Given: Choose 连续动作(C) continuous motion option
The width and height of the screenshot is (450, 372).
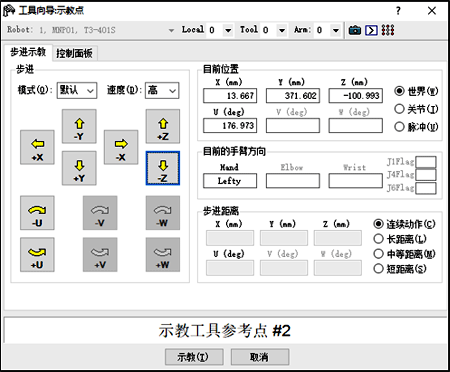Looking at the screenshot, I should 404,224.
